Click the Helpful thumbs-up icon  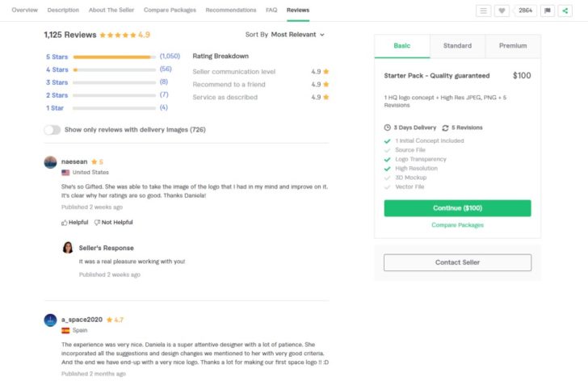point(64,223)
